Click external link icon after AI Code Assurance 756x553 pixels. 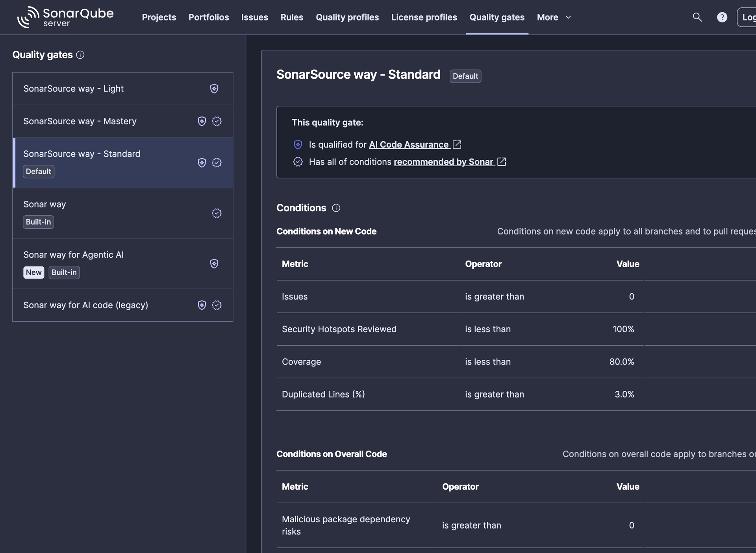tap(457, 144)
